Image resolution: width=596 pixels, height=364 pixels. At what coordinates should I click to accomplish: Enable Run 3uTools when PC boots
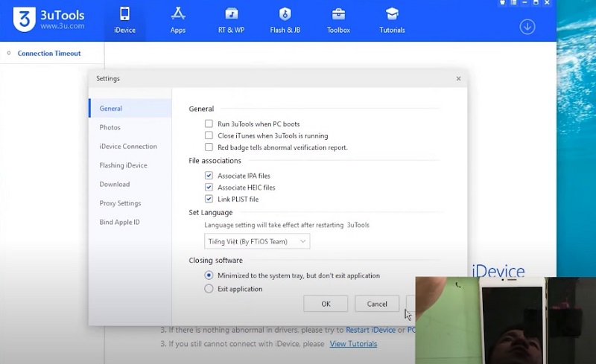[209, 124]
